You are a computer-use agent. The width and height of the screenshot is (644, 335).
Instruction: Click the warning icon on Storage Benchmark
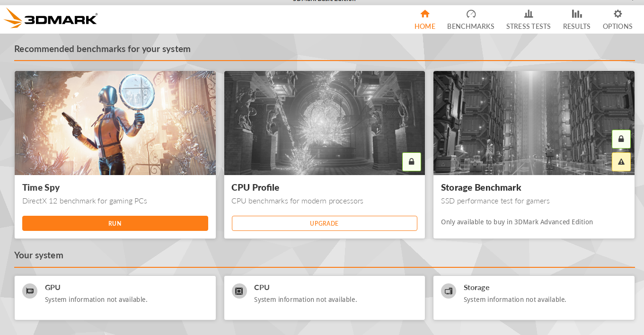(621, 162)
